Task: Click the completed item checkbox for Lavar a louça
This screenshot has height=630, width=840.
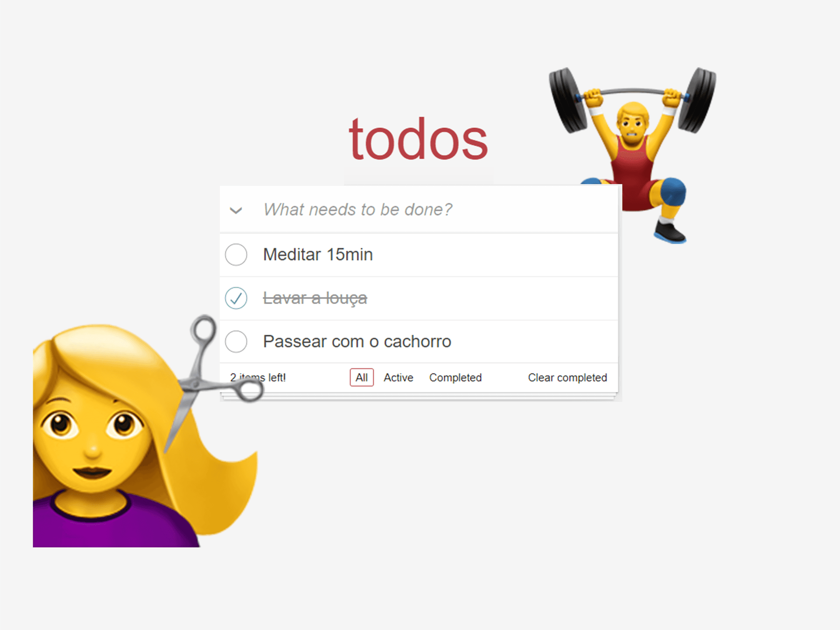Action: [238, 298]
